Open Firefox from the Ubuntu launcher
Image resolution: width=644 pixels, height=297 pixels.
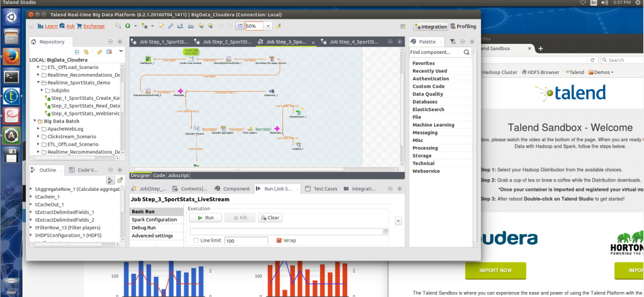coord(11,57)
